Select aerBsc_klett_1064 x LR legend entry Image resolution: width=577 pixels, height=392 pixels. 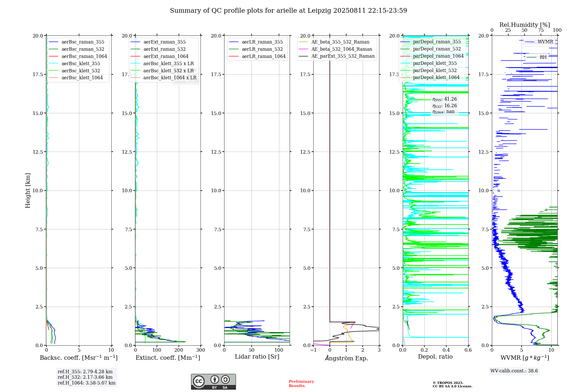pyautogui.click(x=164, y=78)
